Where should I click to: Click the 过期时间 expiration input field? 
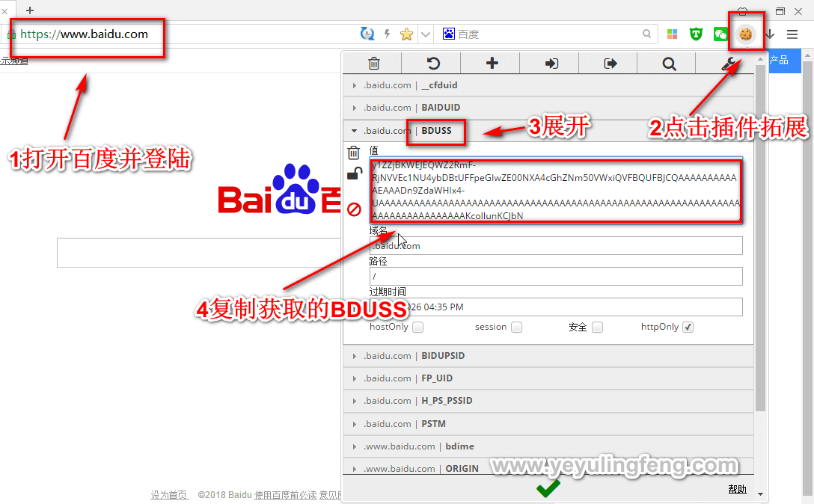tap(556, 307)
